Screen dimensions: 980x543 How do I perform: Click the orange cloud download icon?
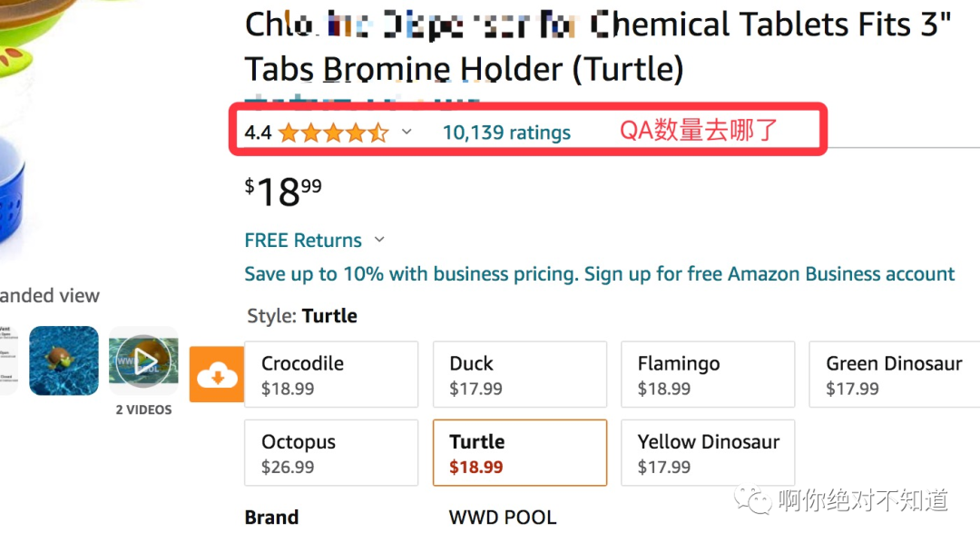pyautogui.click(x=216, y=373)
